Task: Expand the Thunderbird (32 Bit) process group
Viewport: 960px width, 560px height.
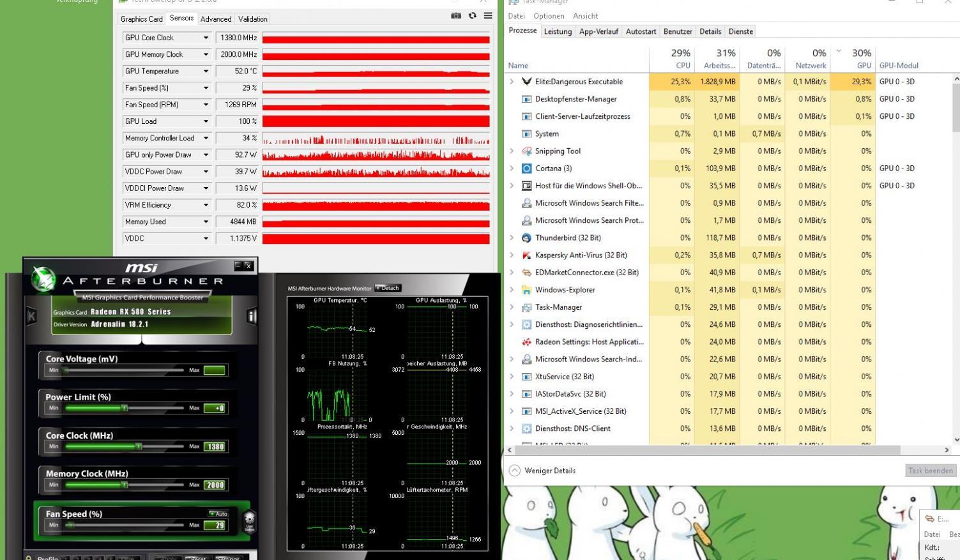Action: 512,238
